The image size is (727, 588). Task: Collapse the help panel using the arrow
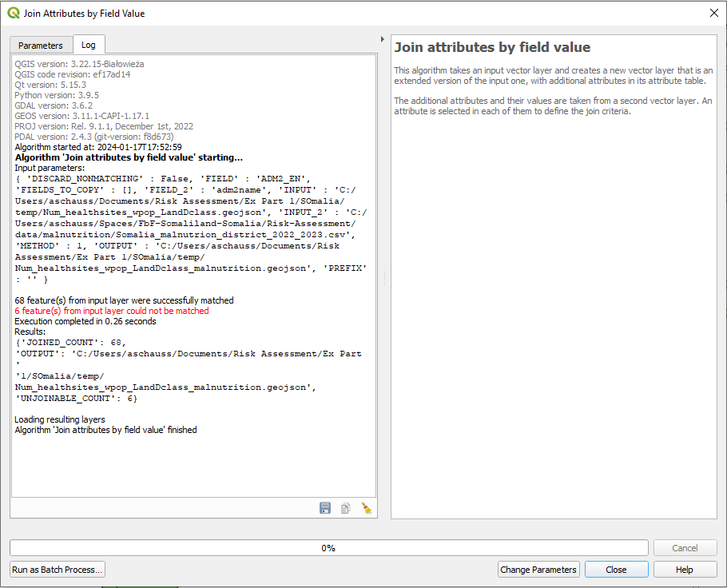pyautogui.click(x=382, y=38)
